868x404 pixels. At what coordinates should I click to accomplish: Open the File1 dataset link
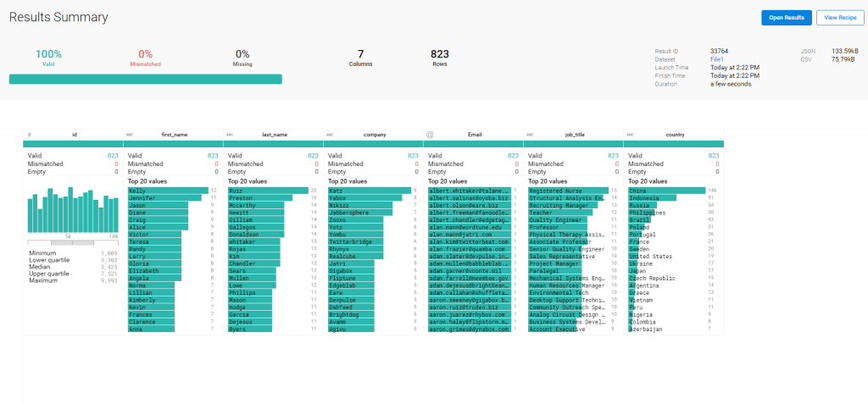pyautogui.click(x=717, y=59)
